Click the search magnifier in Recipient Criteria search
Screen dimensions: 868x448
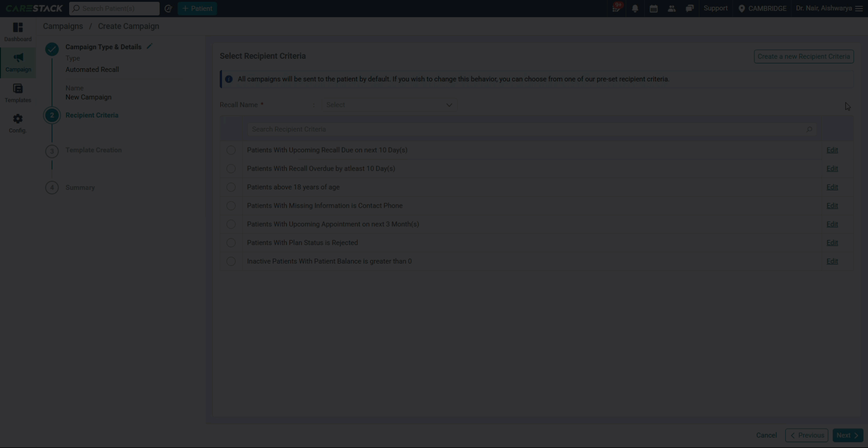pos(809,129)
